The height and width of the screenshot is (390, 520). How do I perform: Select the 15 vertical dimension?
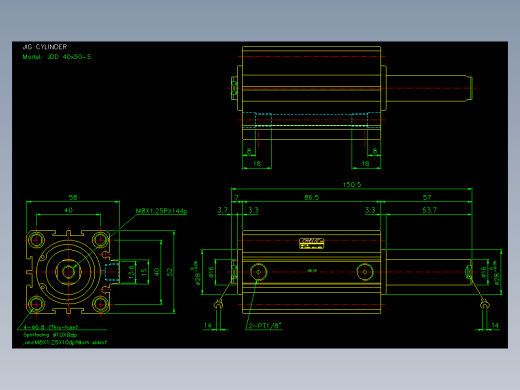144,272
